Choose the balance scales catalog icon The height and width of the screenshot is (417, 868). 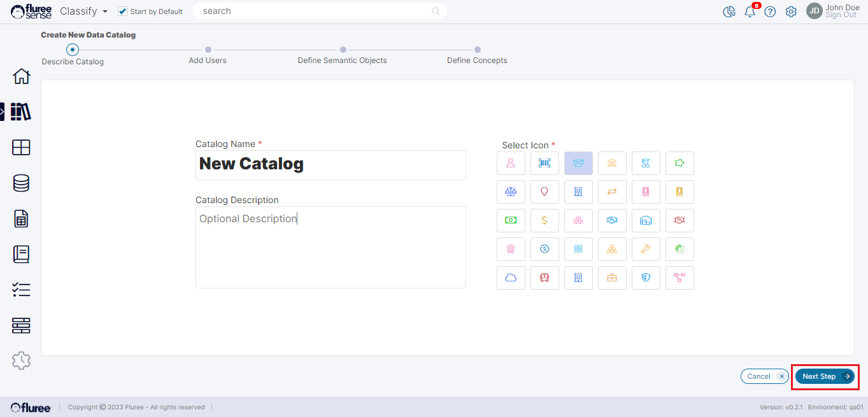tap(511, 192)
